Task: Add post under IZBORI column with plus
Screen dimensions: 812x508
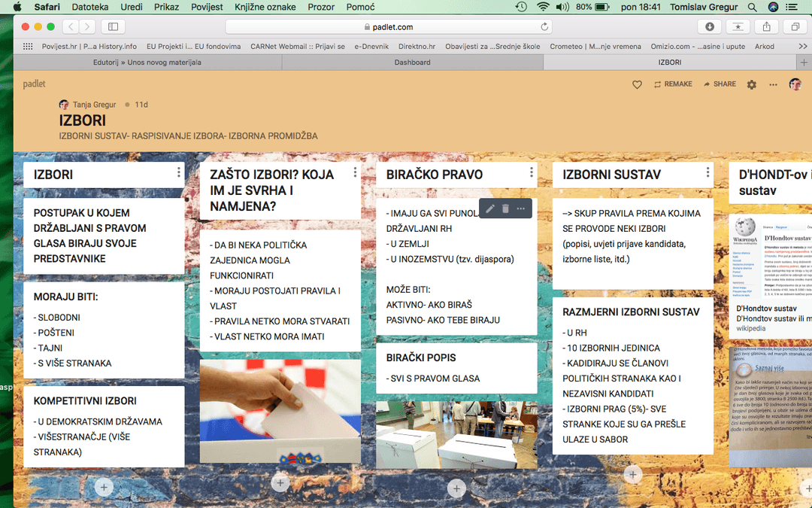Action: [104, 488]
